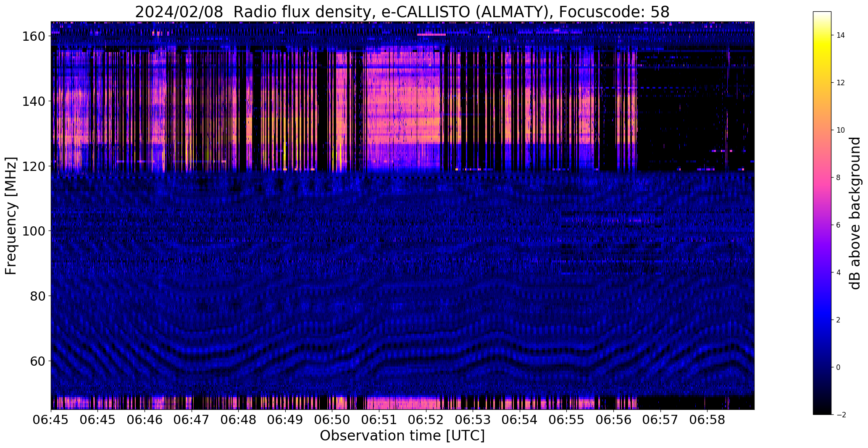Click the 80 tick on frequency axis
Screen dimensions: 868x448
click(x=37, y=296)
